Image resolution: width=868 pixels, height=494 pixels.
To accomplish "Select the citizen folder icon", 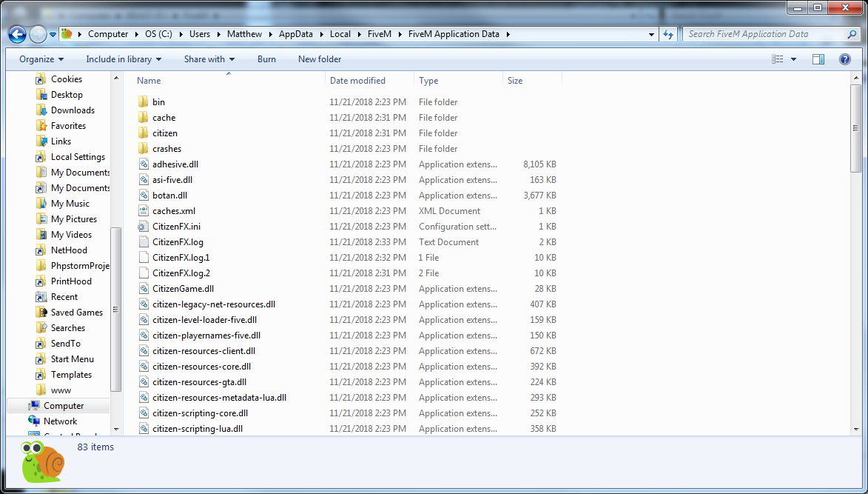I will pos(144,133).
